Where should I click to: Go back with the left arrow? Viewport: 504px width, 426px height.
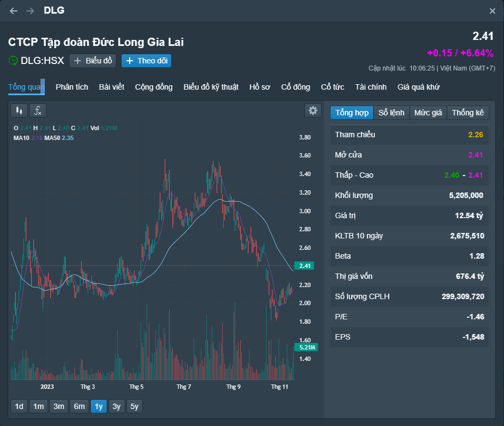pyautogui.click(x=14, y=11)
